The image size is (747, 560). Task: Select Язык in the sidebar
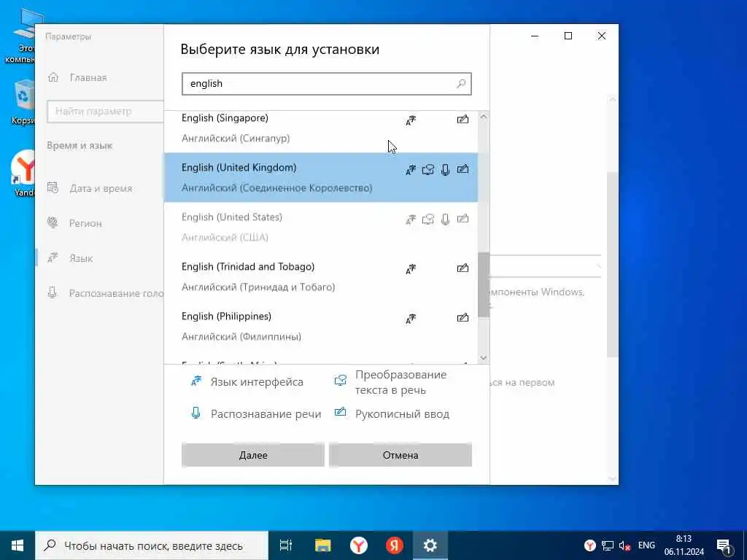point(81,258)
